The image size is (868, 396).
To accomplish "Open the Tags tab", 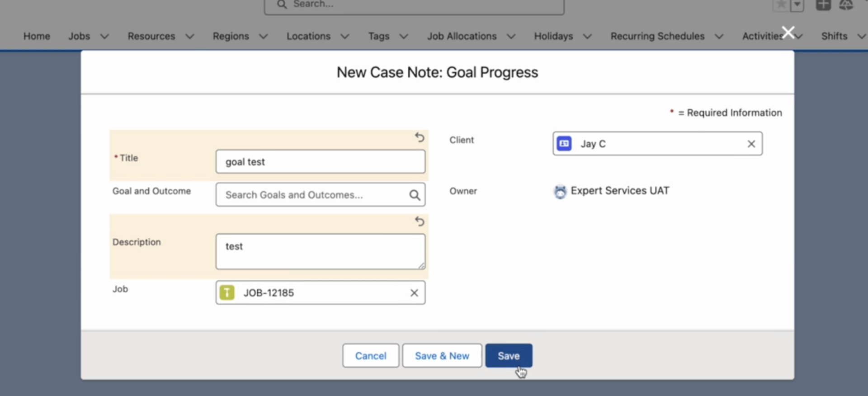I will (379, 36).
